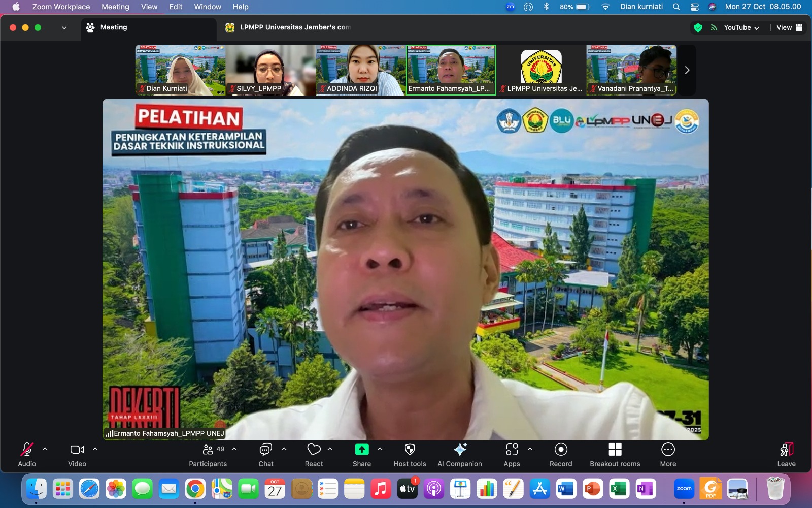Viewport: 812px width, 508px height.
Task: Expand audio options arrow next to Audio
Action: (x=45, y=449)
